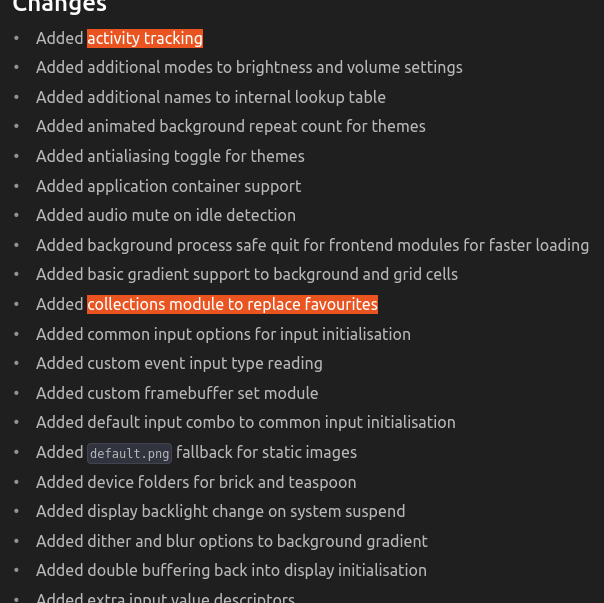
Task: Click the display backlight on suspend entry
Action: click(x=221, y=512)
